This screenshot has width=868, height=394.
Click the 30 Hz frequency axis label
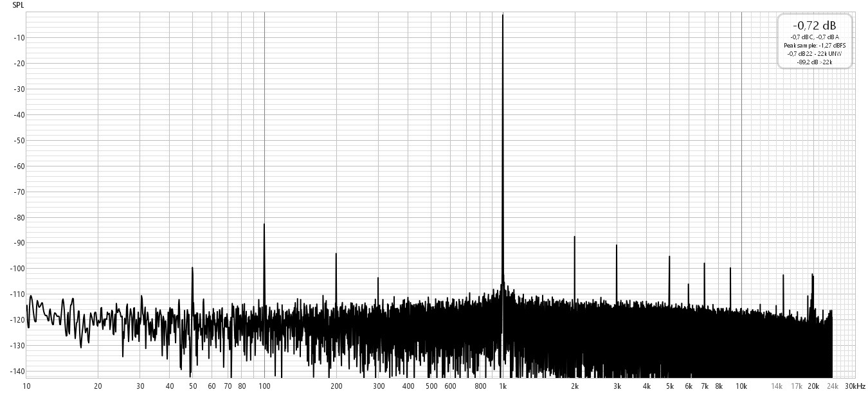coord(140,386)
